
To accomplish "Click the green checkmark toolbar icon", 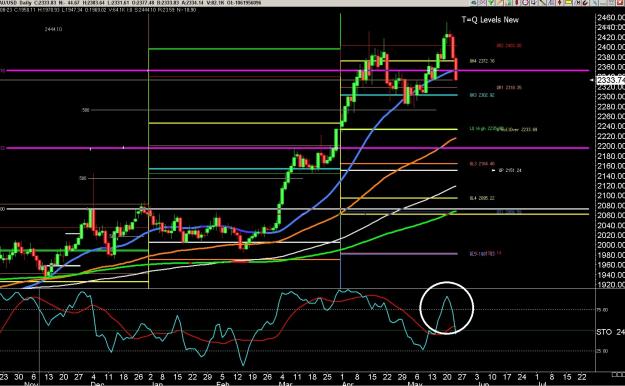I will coord(490,2).
